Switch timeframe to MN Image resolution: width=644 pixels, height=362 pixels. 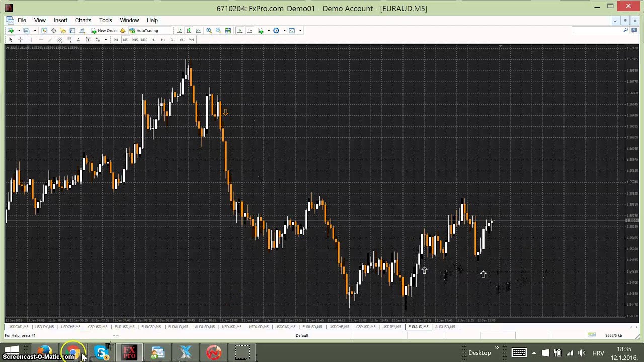[x=191, y=40]
